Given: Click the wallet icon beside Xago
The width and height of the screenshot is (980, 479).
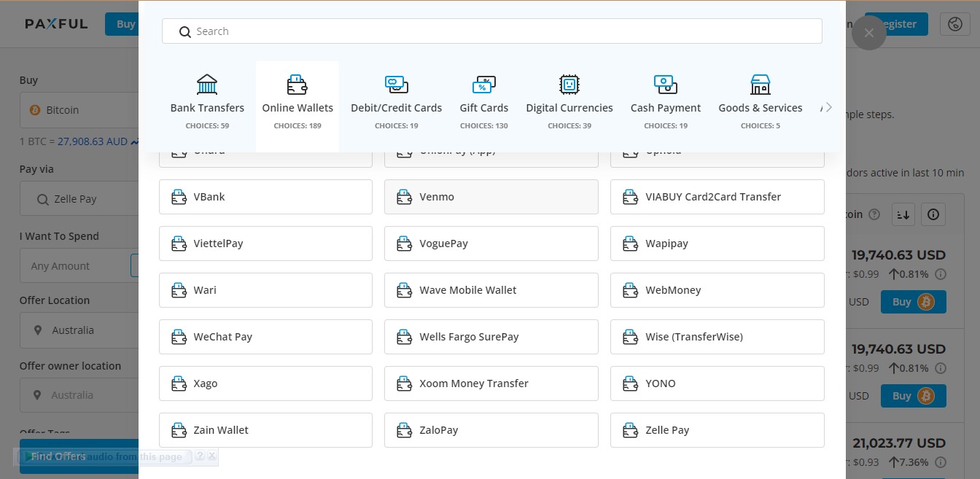Looking at the screenshot, I should tap(179, 383).
